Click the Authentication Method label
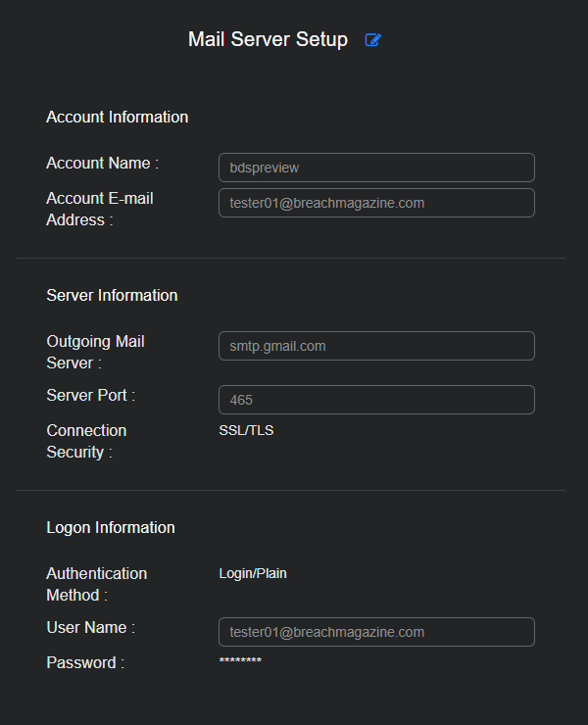The image size is (588, 725). point(96,584)
